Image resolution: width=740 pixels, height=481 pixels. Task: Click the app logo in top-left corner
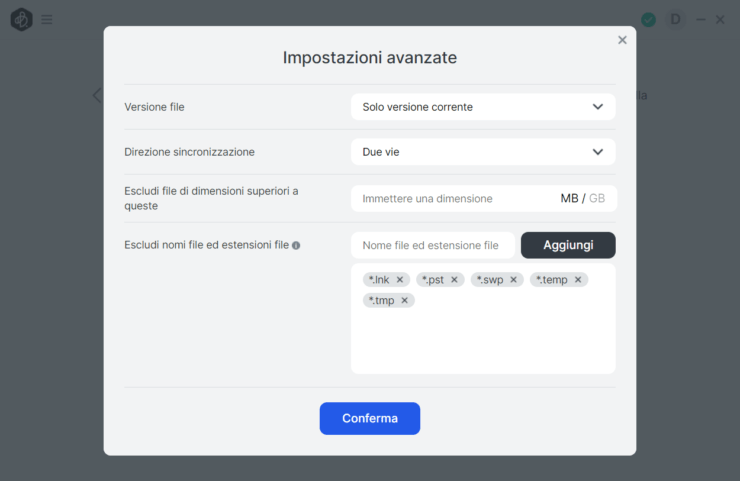tap(21, 19)
